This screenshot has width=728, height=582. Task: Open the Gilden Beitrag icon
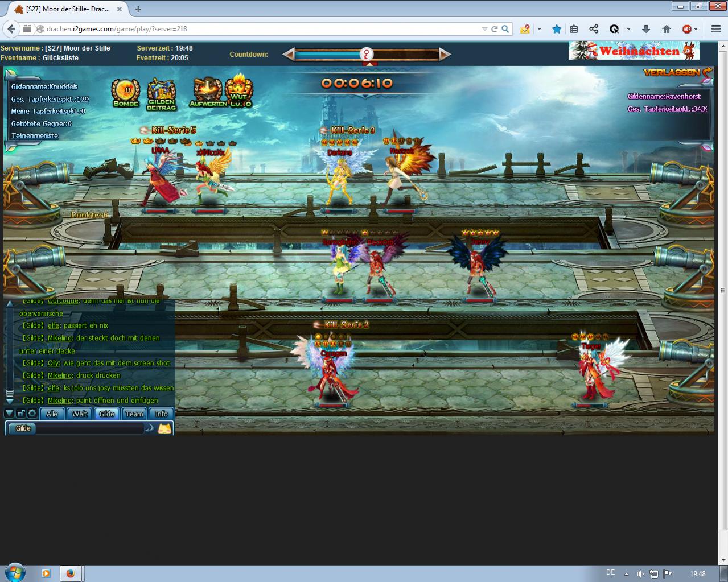coord(162,93)
